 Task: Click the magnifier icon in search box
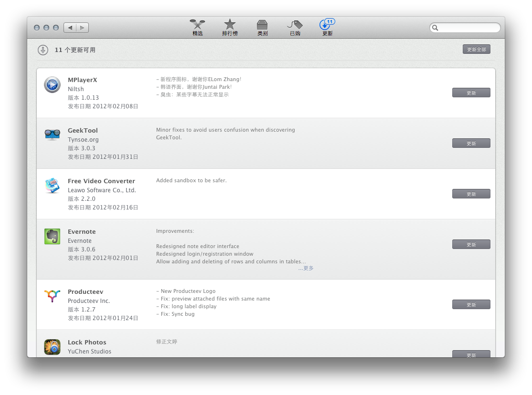(x=436, y=28)
